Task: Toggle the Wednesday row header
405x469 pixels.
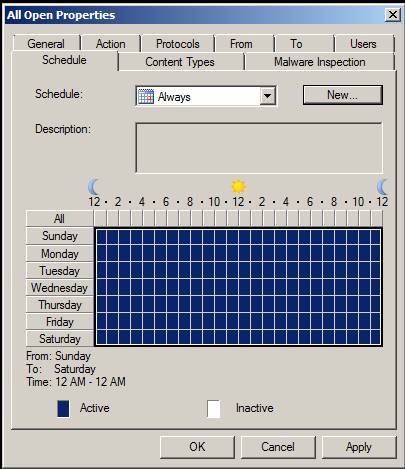Action: tap(60, 288)
